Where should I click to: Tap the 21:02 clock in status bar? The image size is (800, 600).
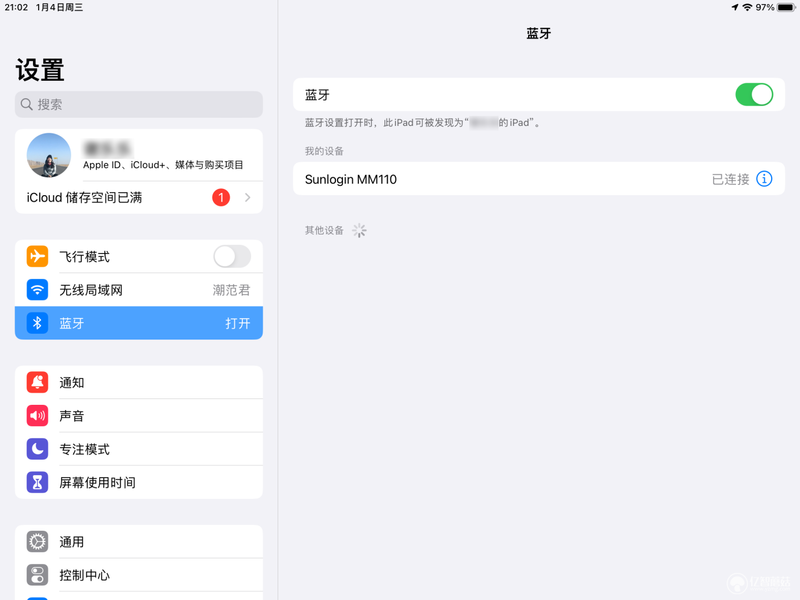[x=16, y=7]
